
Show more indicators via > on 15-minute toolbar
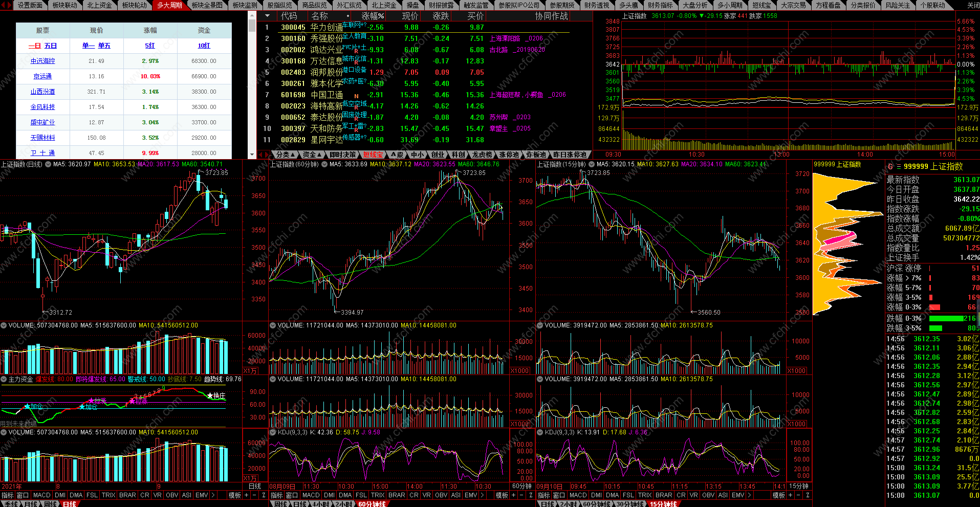pyautogui.click(x=750, y=495)
